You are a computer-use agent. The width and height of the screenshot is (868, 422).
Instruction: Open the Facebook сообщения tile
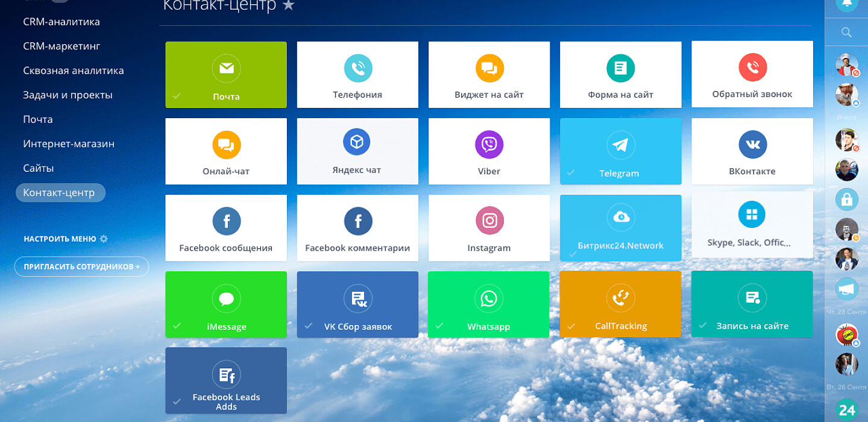point(226,228)
